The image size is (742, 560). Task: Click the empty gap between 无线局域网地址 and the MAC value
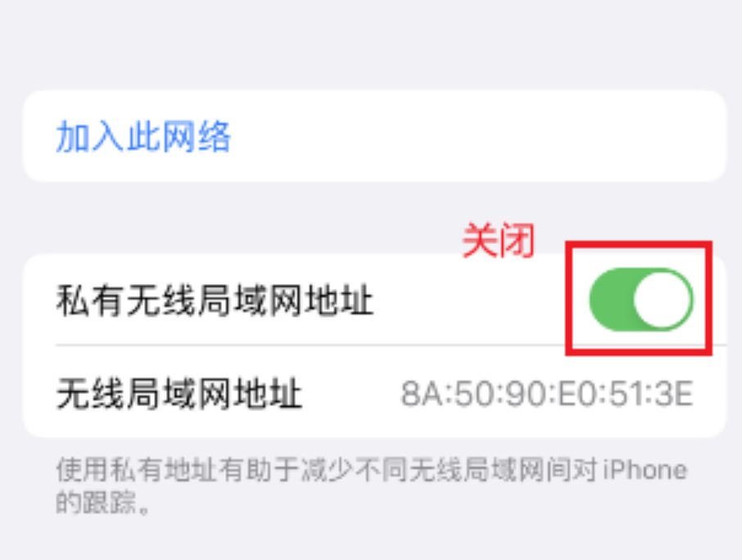[351, 393]
